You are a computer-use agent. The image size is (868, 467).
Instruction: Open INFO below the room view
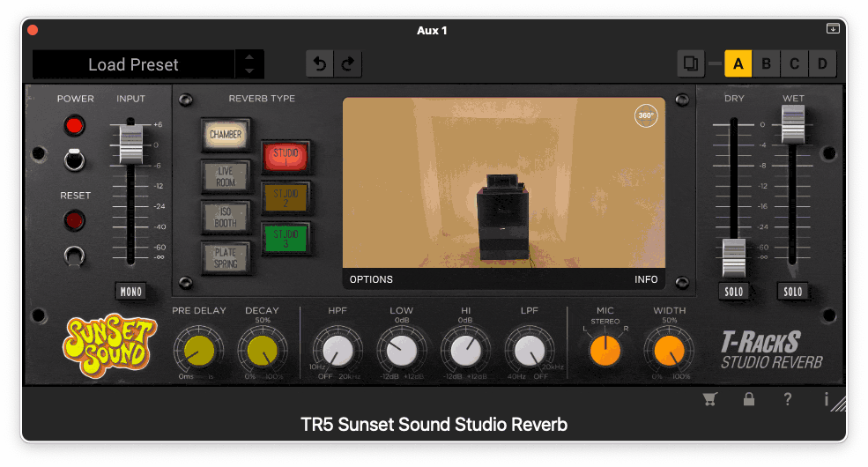tap(646, 279)
